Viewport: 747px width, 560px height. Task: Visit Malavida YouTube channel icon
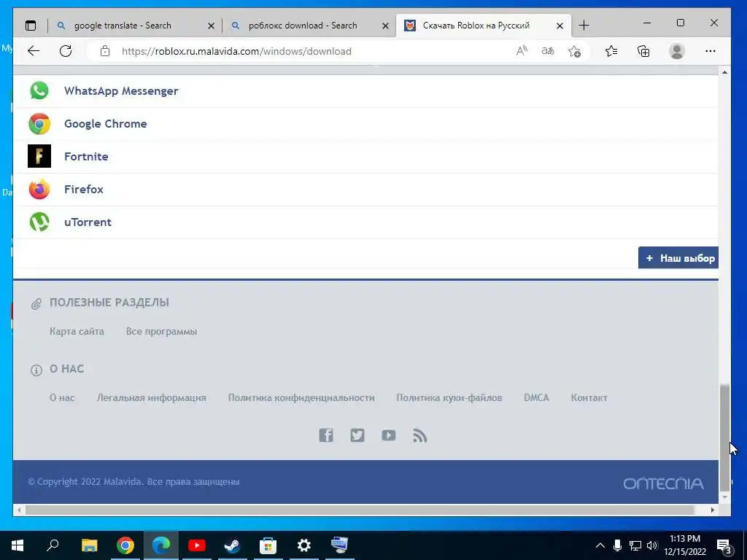point(389,435)
